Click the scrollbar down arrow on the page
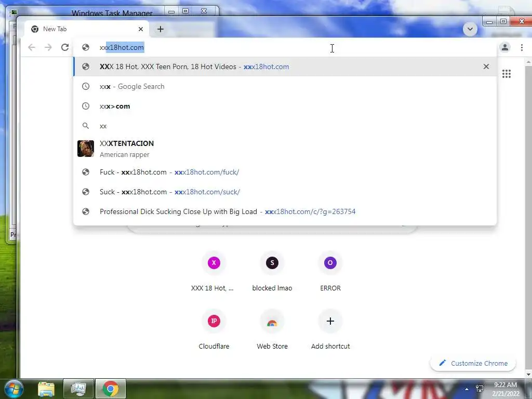532x399 pixels. pos(528,375)
